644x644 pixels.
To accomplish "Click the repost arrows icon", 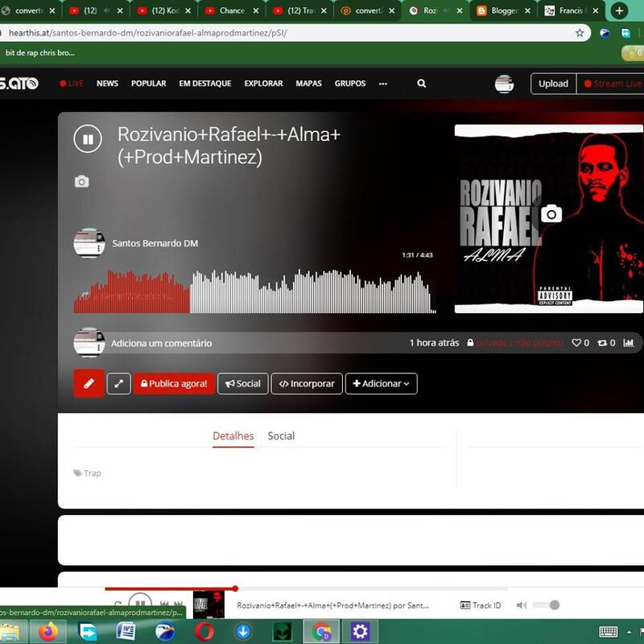I will pos(602,343).
